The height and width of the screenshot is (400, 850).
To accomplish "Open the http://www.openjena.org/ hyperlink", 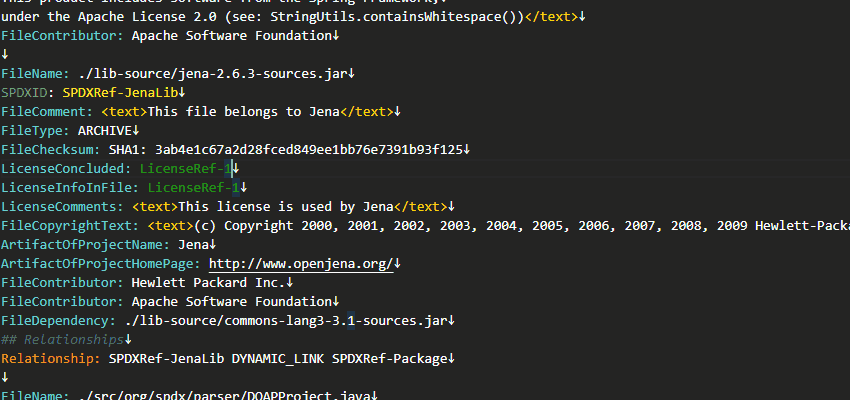I will point(301,263).
